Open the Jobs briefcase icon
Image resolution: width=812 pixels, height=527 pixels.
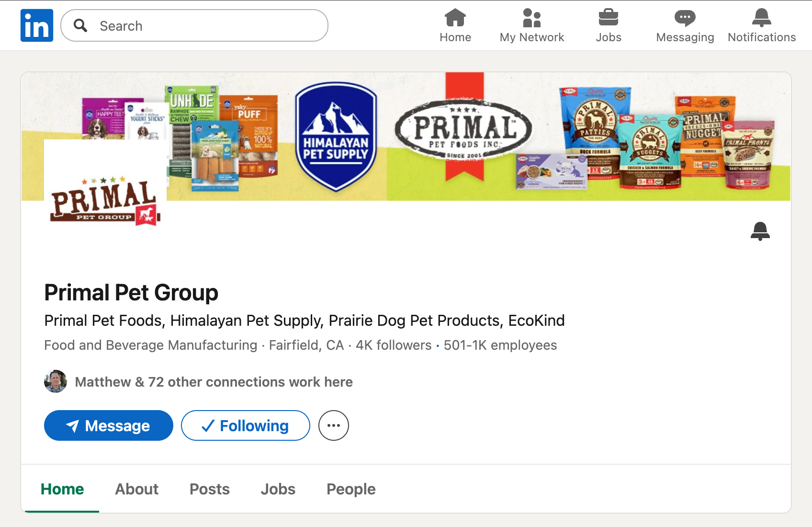(x=609, y=18)
